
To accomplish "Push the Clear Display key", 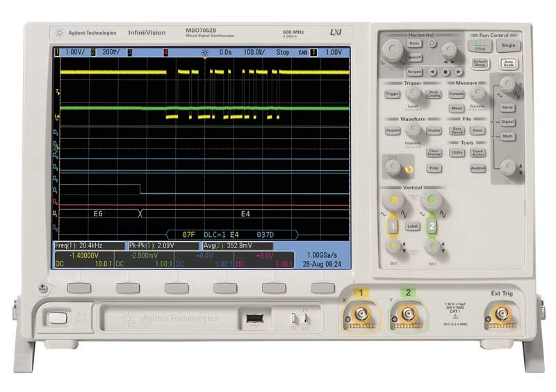I will coord(434,152).
